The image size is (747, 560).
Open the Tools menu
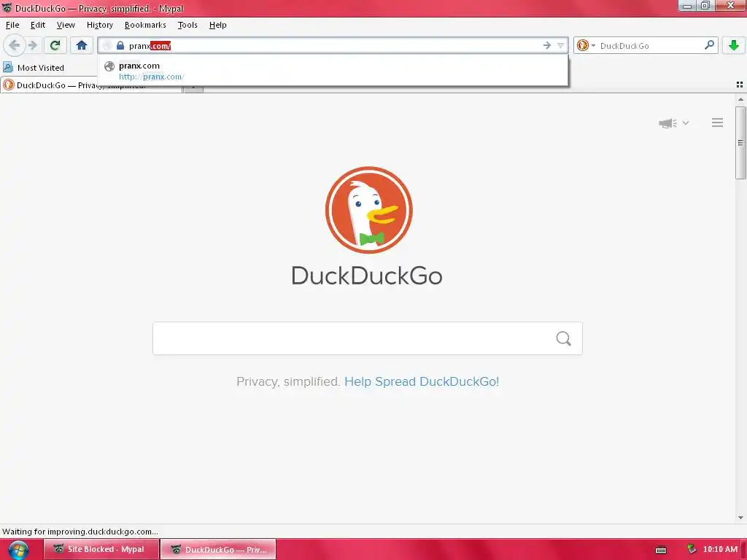[x=187, y=25]
